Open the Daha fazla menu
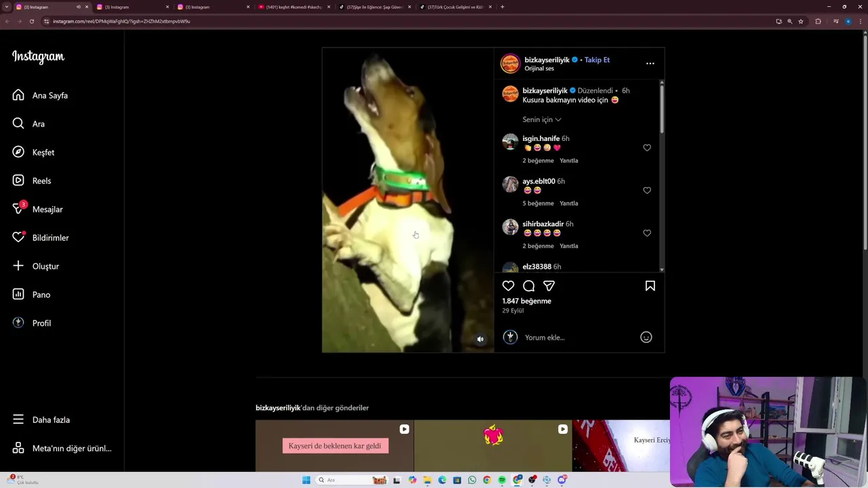 pyautogui.click(x=42, y=420)
